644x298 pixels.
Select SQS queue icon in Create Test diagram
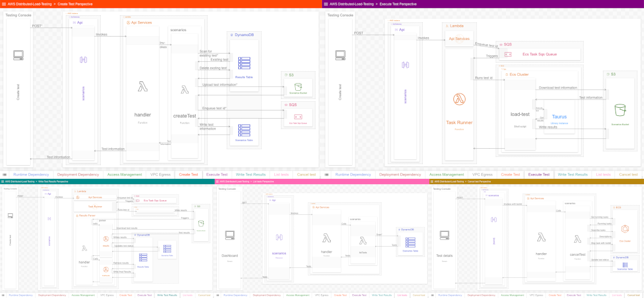coord(298,117)
